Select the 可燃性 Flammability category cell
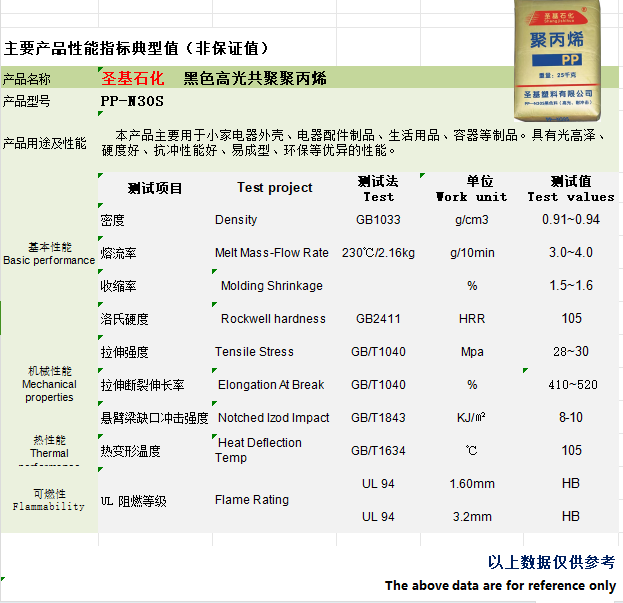Image resolution: width=623 pixels, height=603 pixels. (x=49, y=500)
